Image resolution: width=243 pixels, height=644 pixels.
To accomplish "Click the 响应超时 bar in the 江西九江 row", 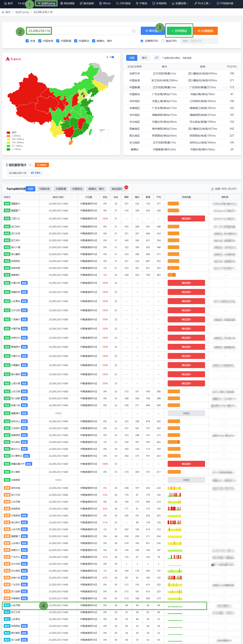I will [186, 219].
